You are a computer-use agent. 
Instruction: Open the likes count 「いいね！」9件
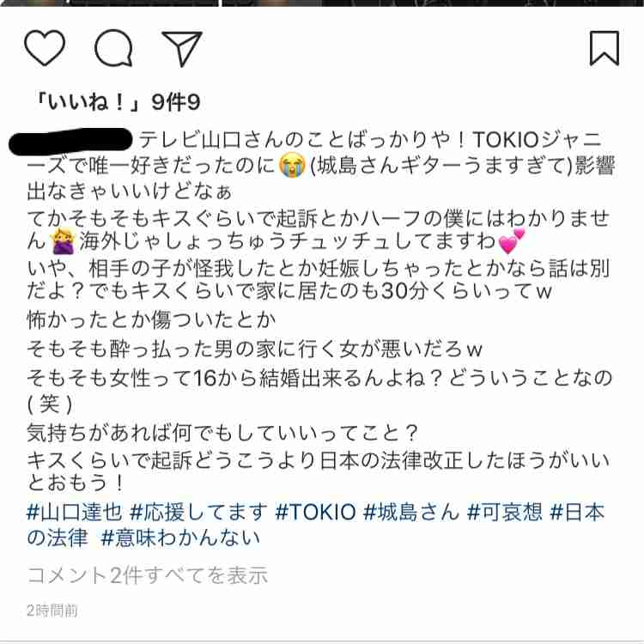pos(118,101)
